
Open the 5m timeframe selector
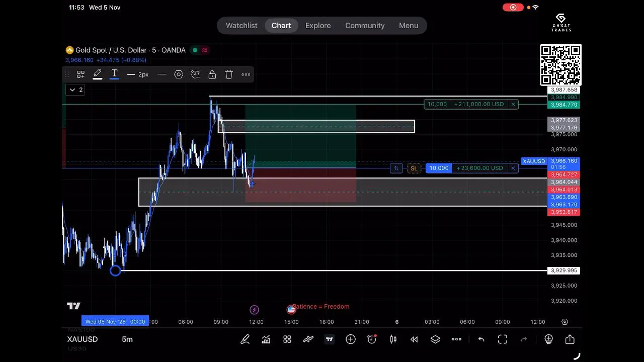(x=127, y=339)
